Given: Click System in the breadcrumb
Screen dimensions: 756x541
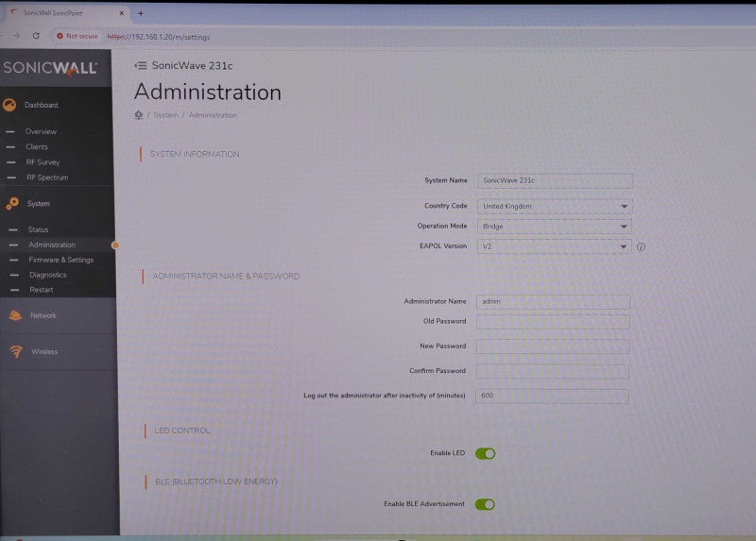Looking at the screenshot, I should pos(166,115).
